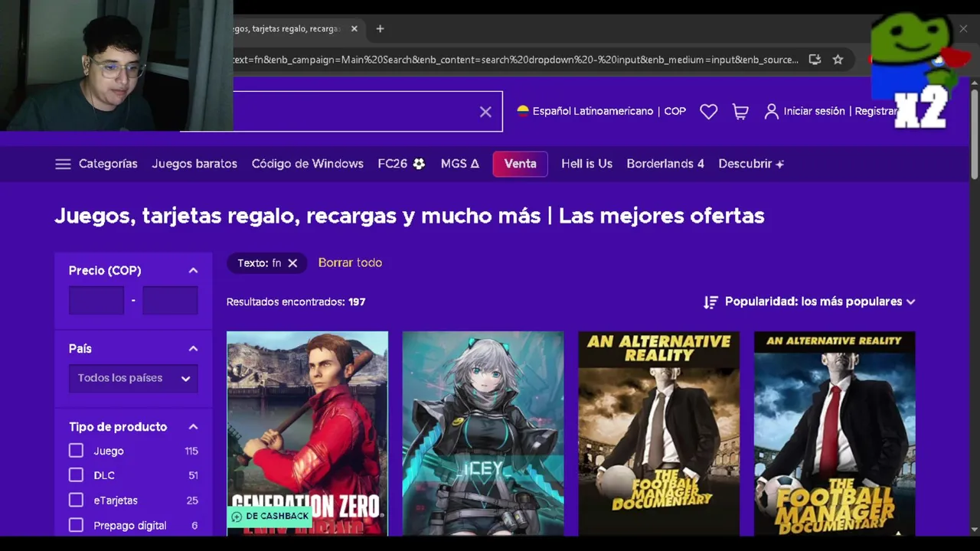Click the minimum price input field
980x551 pixels.
96,301
